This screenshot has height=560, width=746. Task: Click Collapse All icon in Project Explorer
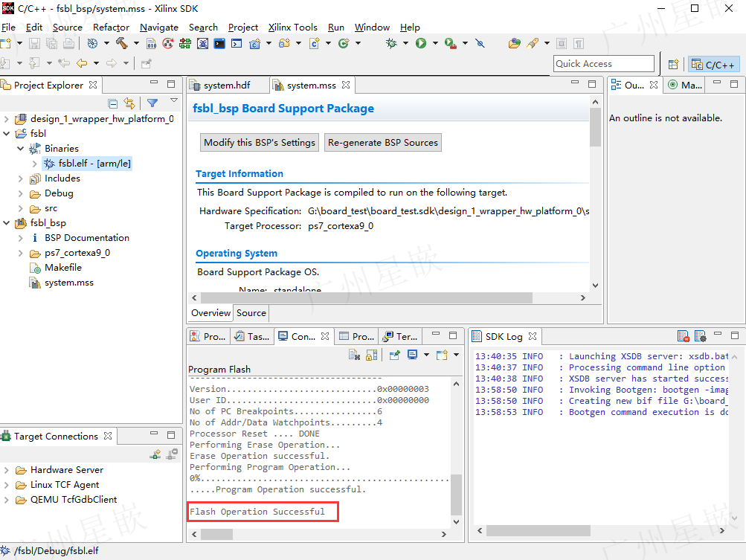(x=113, y=103)
